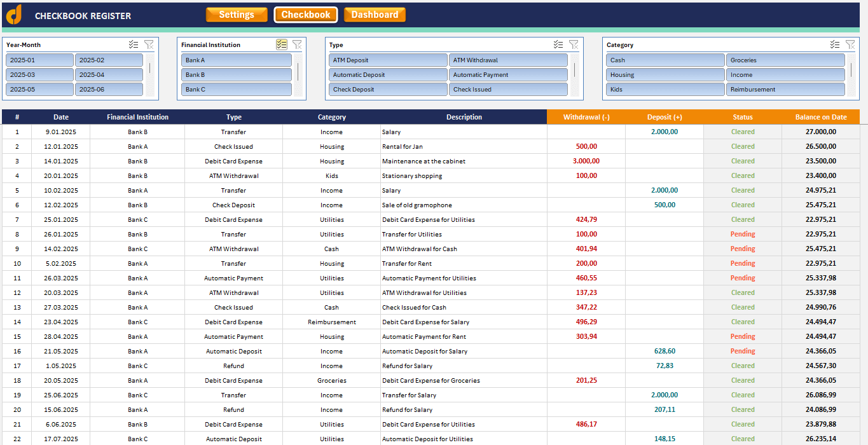The height and width of the screenshot is (445, 868).
Task: Filter category by Income in slicer
Action: click(x=785, y=75)
